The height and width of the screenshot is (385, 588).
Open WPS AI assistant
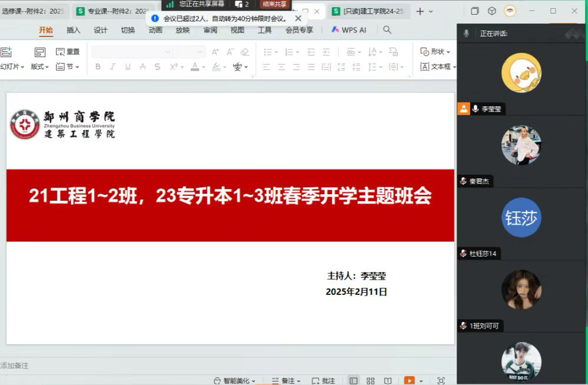[349, 30]
